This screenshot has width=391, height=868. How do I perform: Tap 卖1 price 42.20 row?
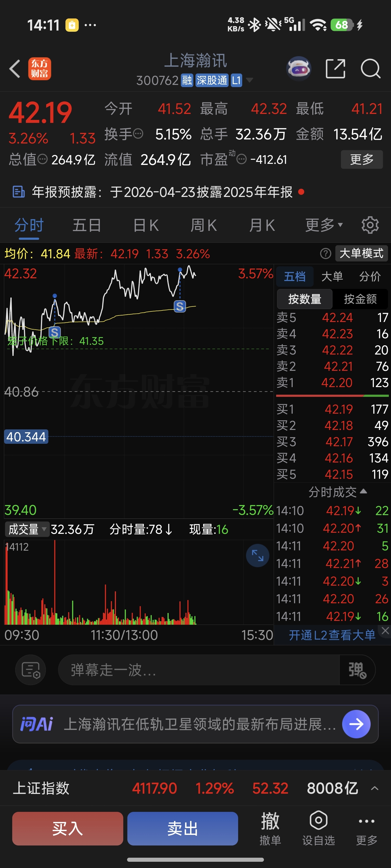(x=332, y=382)
